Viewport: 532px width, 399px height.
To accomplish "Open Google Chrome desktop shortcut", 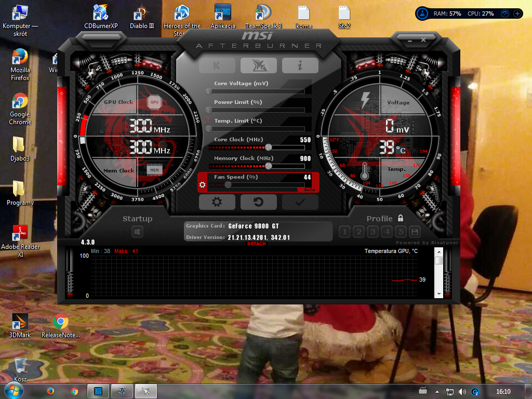I will coord(20,109).
